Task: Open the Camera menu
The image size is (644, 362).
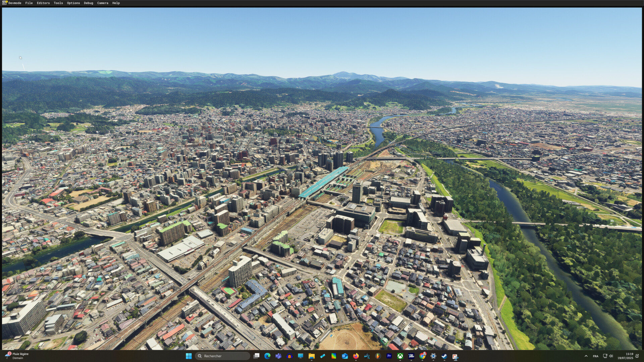Action: [x=103, y=3]
